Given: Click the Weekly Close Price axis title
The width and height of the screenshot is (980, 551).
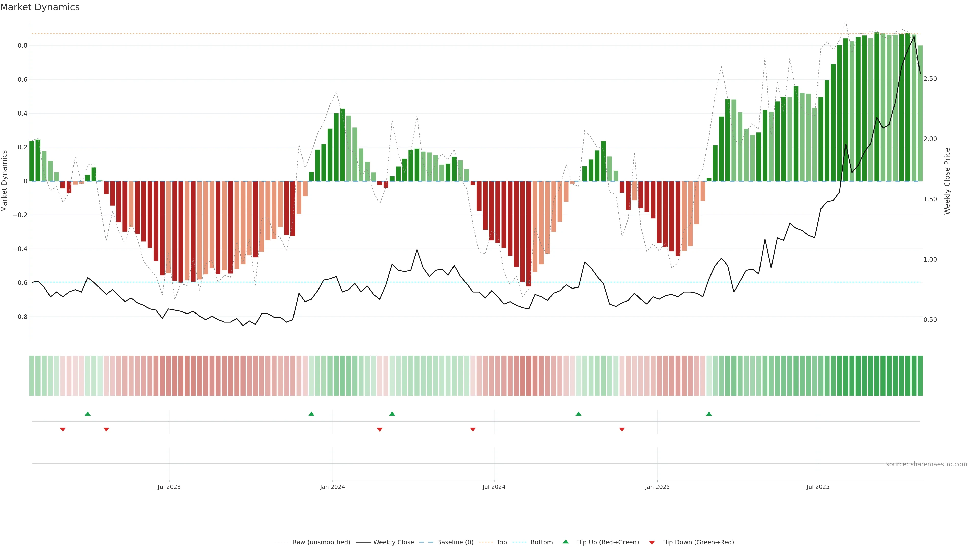Looking at the screenshot, I should tap(947, 181).
